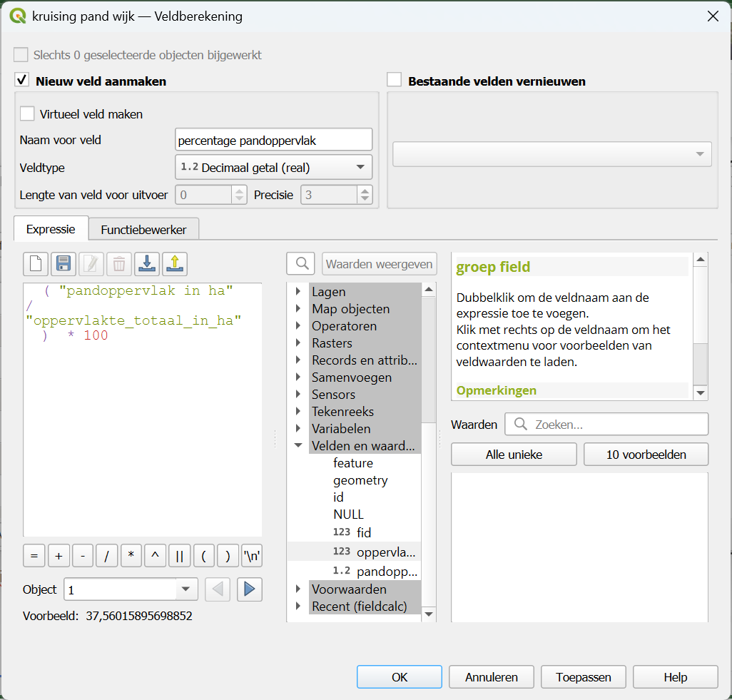Insert the string concatenation || operator
Image resolution: width=732 pixels, height=700 pixels.
179,556
